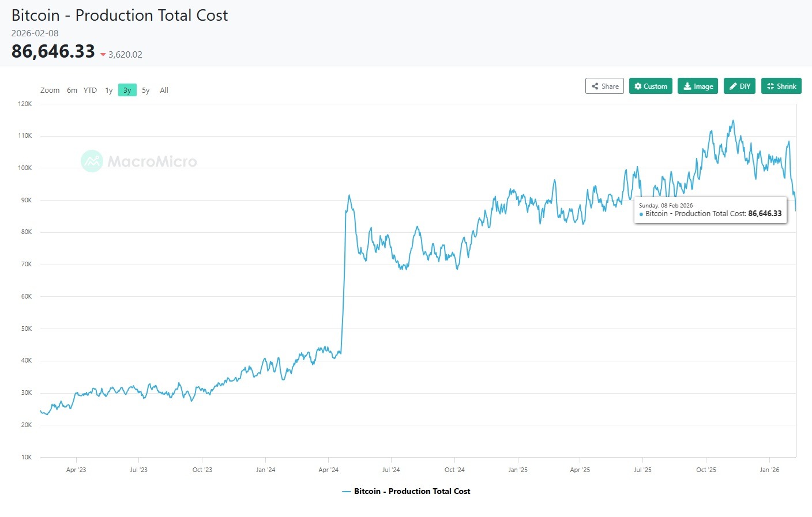
Task: Toggle Bitcoin Production Total Cost legend
Action: (412, 491)
